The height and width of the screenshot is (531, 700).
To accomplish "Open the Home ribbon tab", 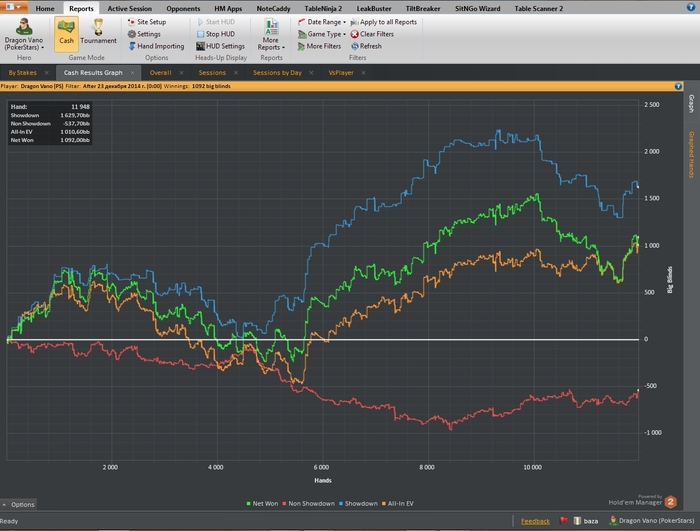I will (45, 8).
